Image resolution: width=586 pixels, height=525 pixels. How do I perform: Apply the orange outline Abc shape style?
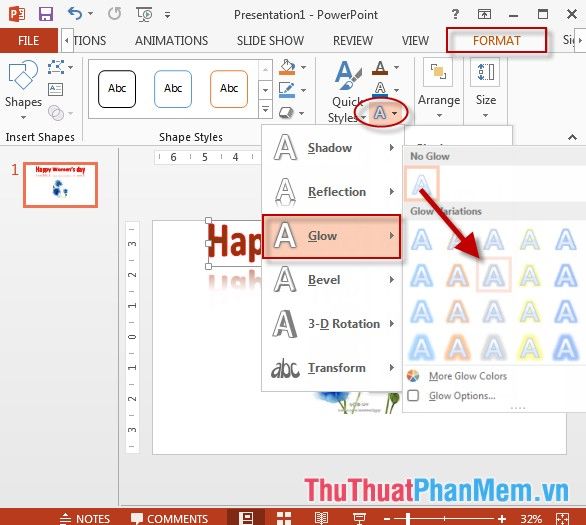229,89
